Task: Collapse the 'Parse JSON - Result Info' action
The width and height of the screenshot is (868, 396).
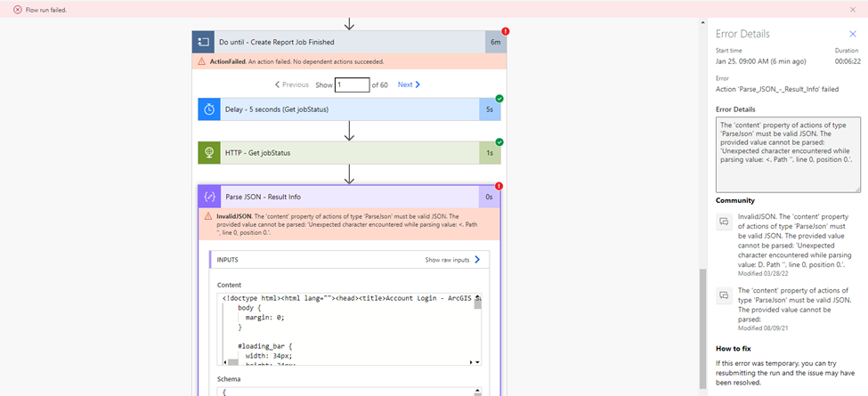Action: click(338, 196)
